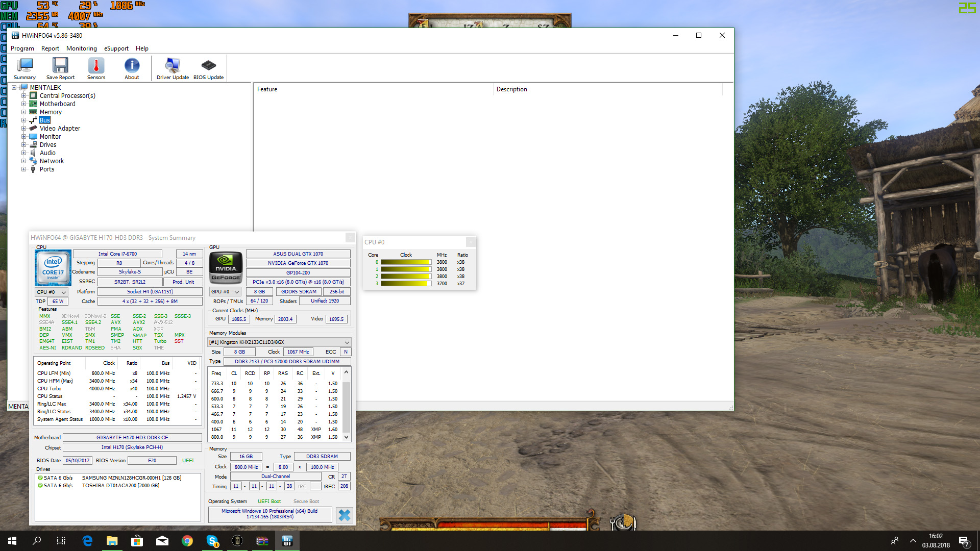This screenshot has height=551, width=980.
Task: Launch the Driver Update tool
Action: tap(173, 68)
